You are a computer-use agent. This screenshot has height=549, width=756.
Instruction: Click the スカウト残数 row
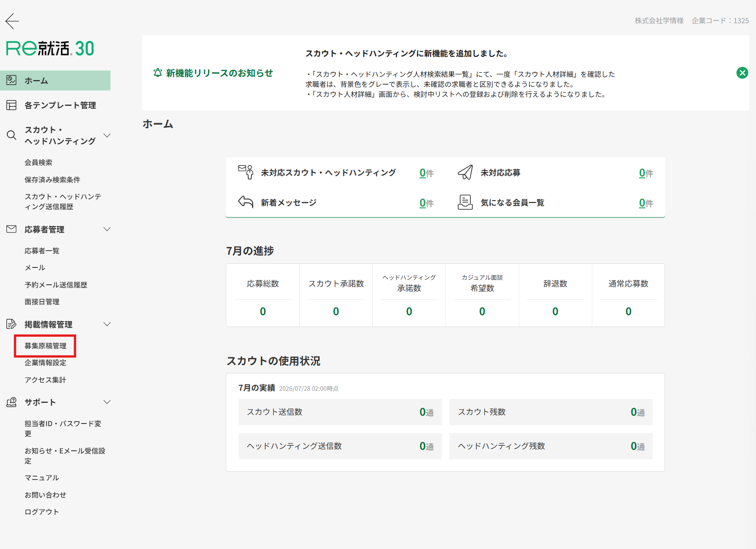[x=551, y=412]
